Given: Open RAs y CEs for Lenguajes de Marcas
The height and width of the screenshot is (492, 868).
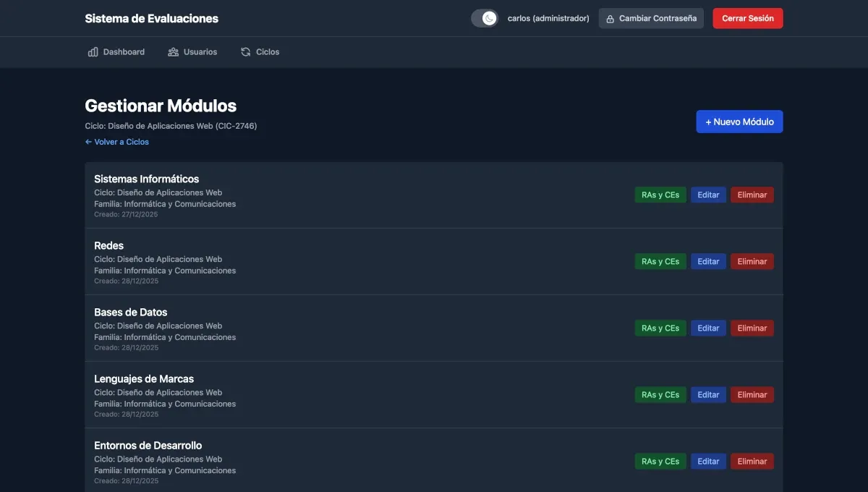Looking at the screenshot, I should 660,394.
